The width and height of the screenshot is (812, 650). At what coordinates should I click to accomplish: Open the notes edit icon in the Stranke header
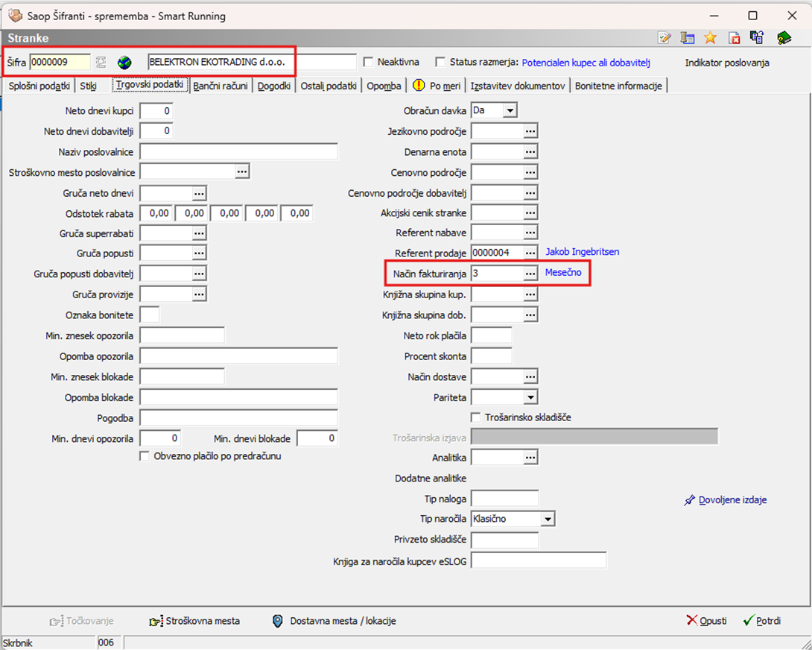(664, 38)
